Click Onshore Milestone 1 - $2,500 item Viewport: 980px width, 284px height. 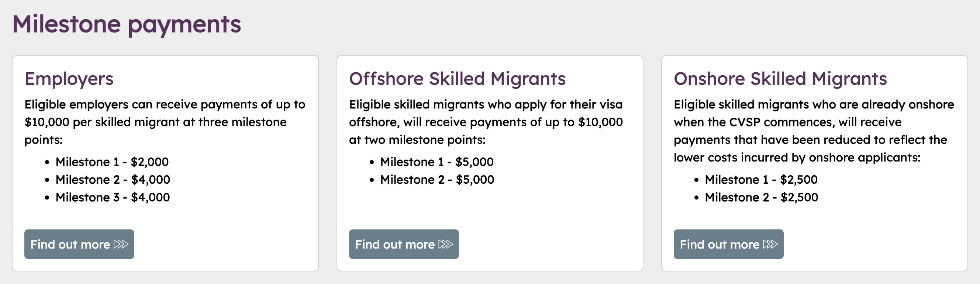click(x=761, y=180)
